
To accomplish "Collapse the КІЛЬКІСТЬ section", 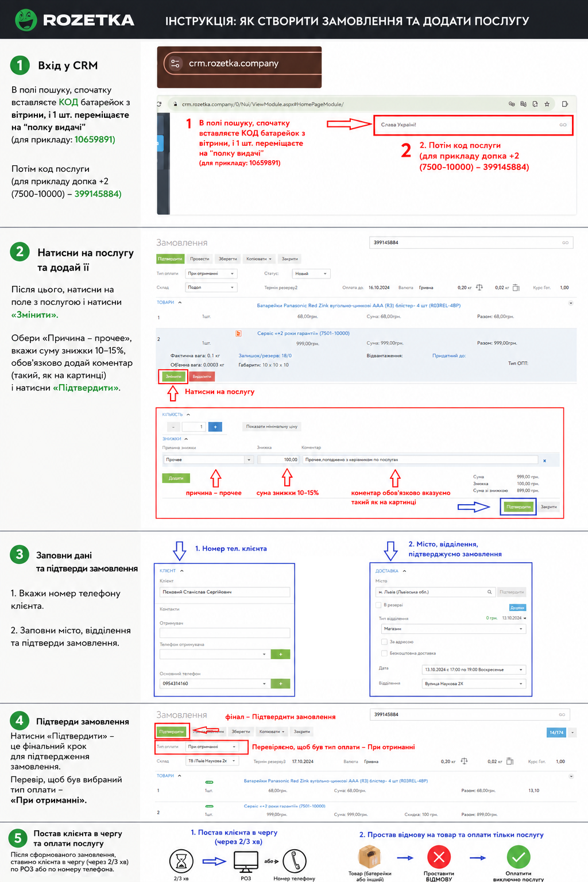I will tap(188, 415).
